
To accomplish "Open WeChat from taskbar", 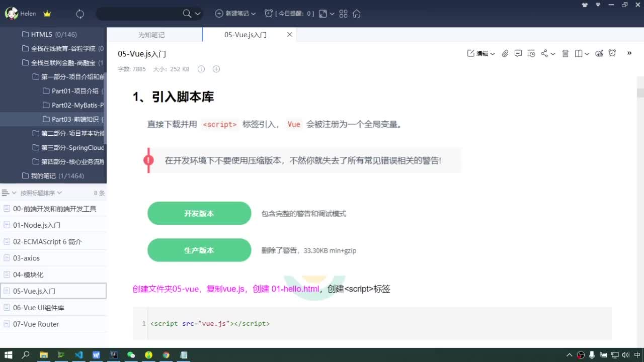I will click(x=131, y=355).
